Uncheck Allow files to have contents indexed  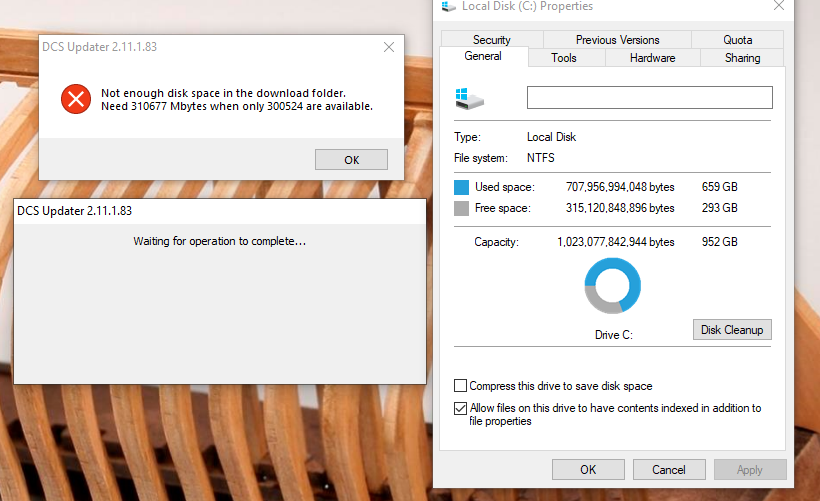pos(460,408)
